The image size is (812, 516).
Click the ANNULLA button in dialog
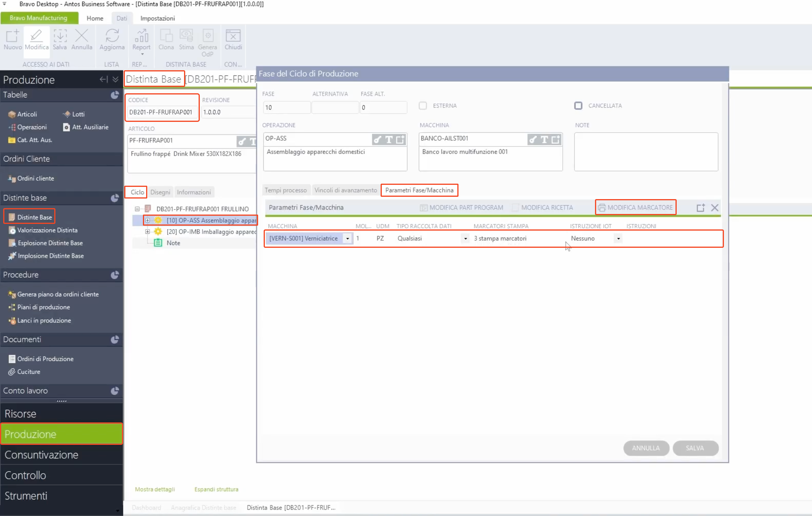(x=646, y=448)
